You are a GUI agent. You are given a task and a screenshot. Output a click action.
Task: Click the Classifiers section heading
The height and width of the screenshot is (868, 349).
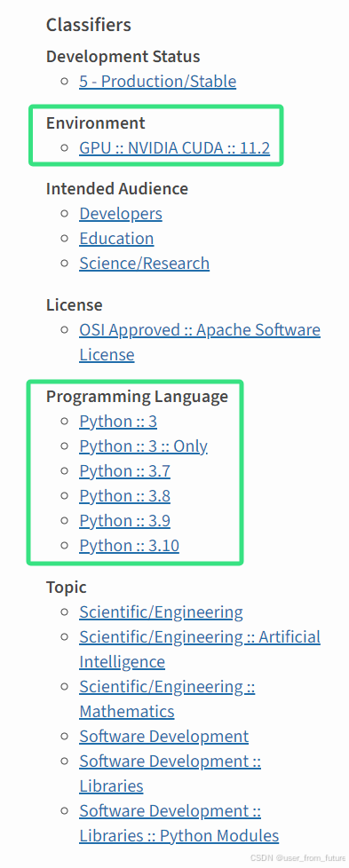pyautogui.click(x=89, y=25)
